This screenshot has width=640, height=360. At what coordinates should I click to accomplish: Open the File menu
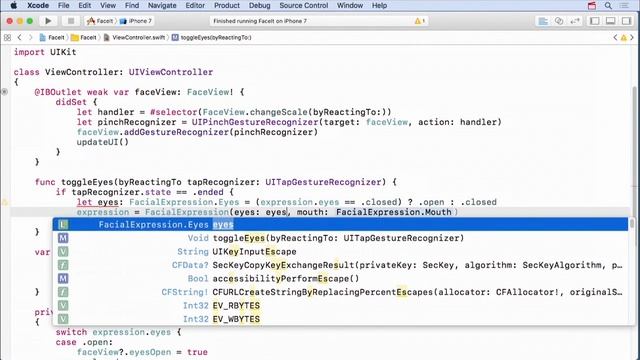click(64, 5)
